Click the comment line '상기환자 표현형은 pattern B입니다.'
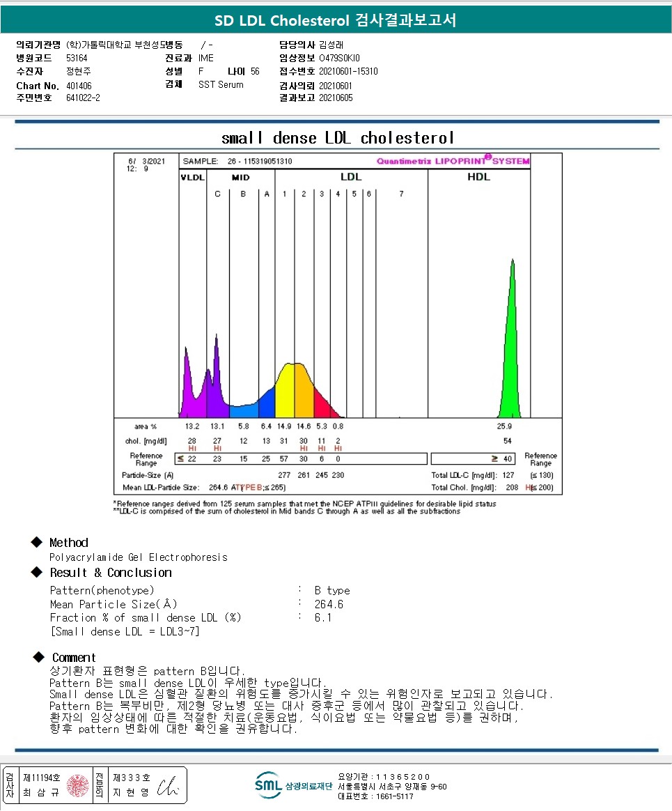 148,671
